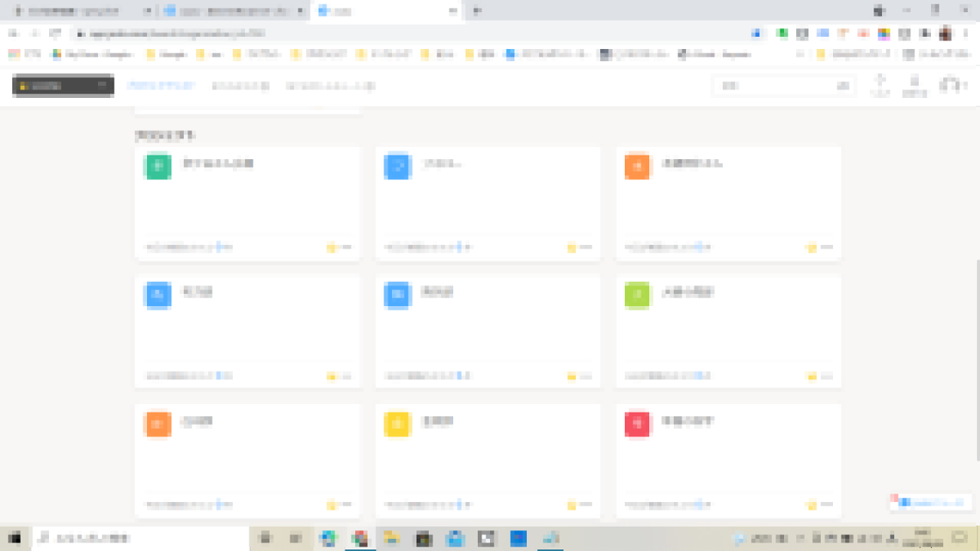Open the Windows Start menu
The height and width of the screenshot is (551, 980).
coord(15,538)
